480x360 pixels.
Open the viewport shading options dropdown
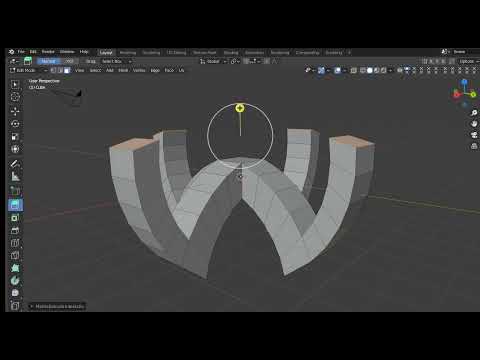coord(390,70)
